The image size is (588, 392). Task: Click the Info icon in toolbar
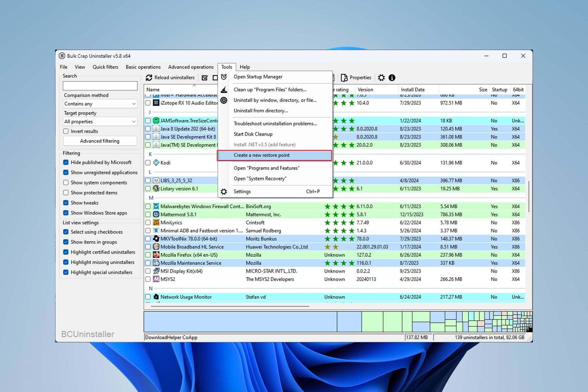[x=392, y=77]
